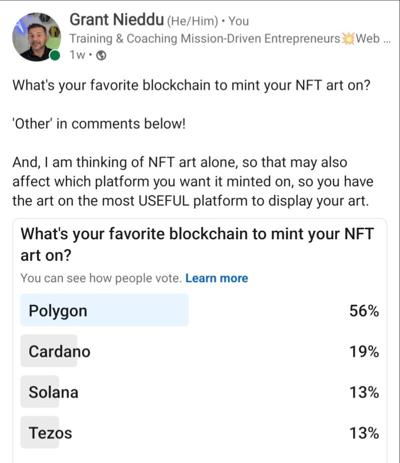Open Grant Nieddu's profile photo
The height and width of the screenshot is (463, 400).
pyautogui.click(x=37, y=37)
